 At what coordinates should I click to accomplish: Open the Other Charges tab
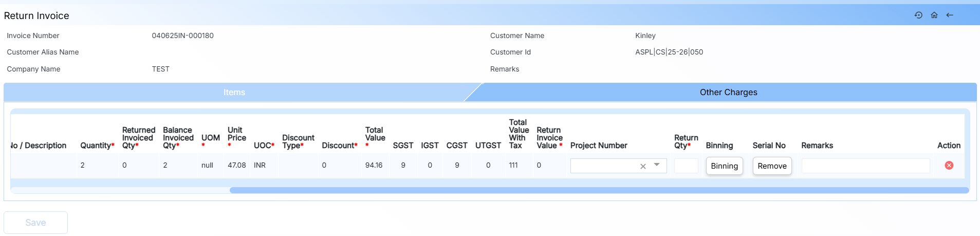(728, 93)
